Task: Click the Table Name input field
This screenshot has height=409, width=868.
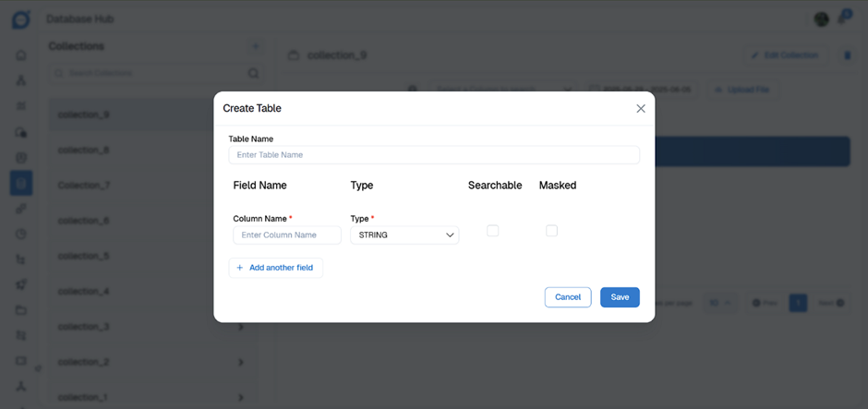Action: pos(434,155)
